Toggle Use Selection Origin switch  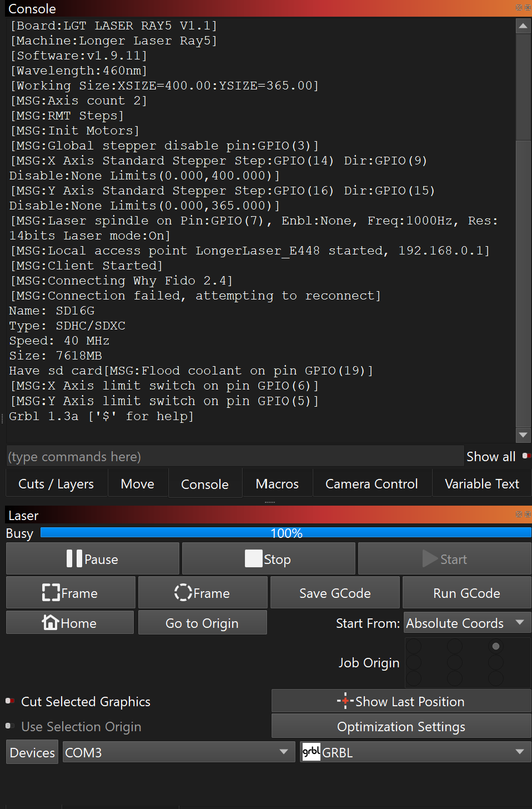click(9, 726)
